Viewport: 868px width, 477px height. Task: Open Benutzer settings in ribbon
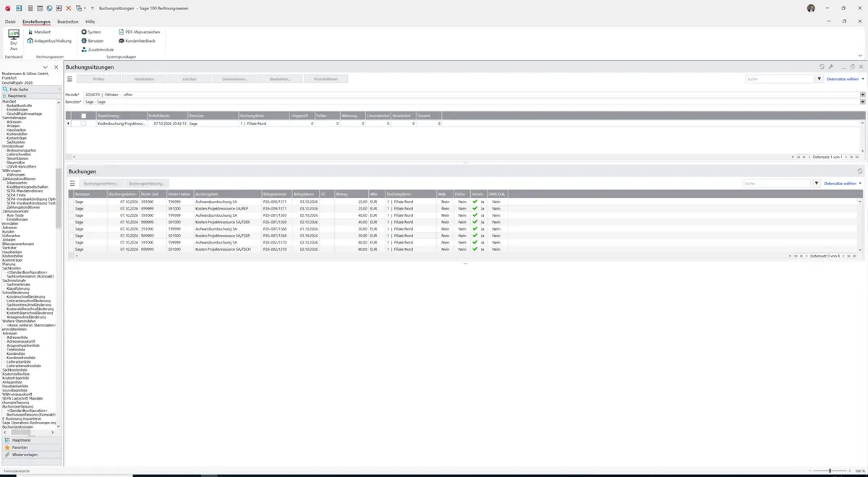click(x=93, y=40)
